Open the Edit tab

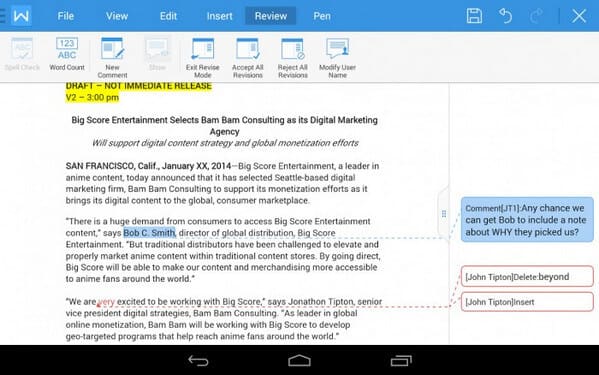pyautogui.click(x=168, y=16)
